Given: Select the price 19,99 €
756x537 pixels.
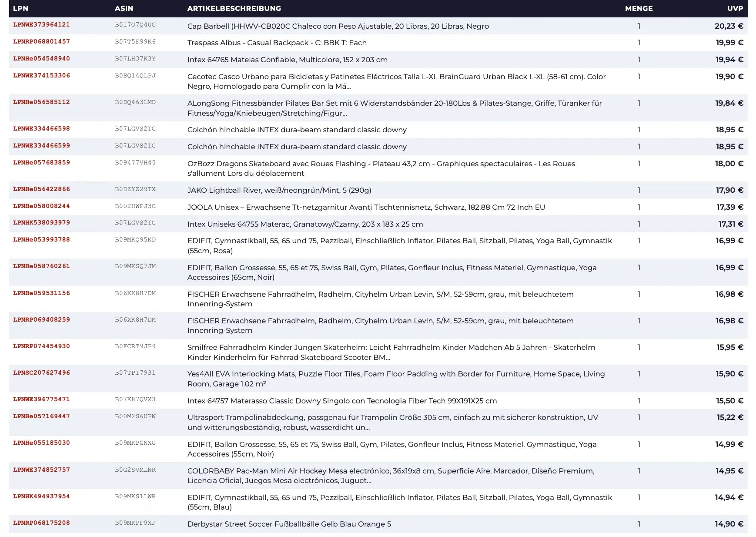Looking at the screenshot, I should pyautogui.click(x=729, y=43).
